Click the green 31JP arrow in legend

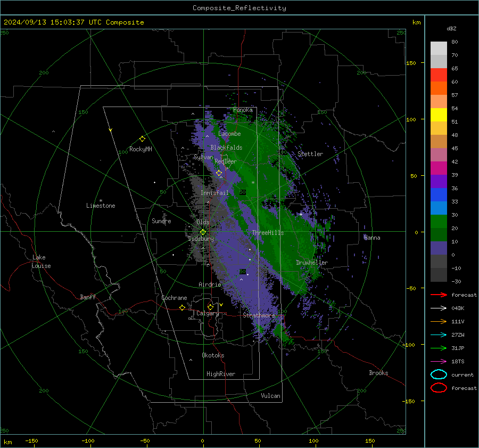439,348
